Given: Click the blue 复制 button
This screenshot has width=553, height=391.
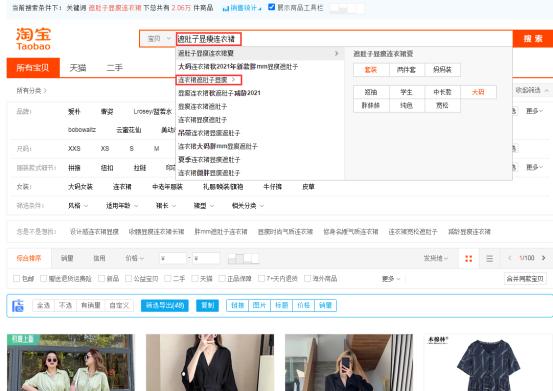Looking at the screenshot, I should 207,305.
